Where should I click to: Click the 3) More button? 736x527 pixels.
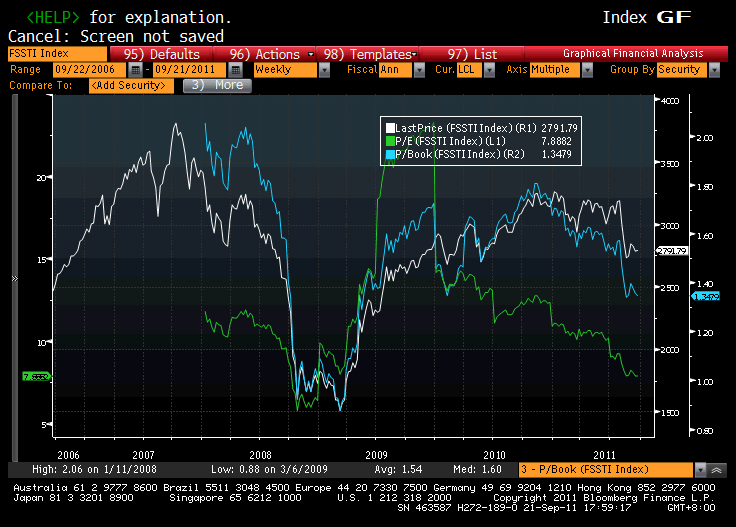pos(216,85)
